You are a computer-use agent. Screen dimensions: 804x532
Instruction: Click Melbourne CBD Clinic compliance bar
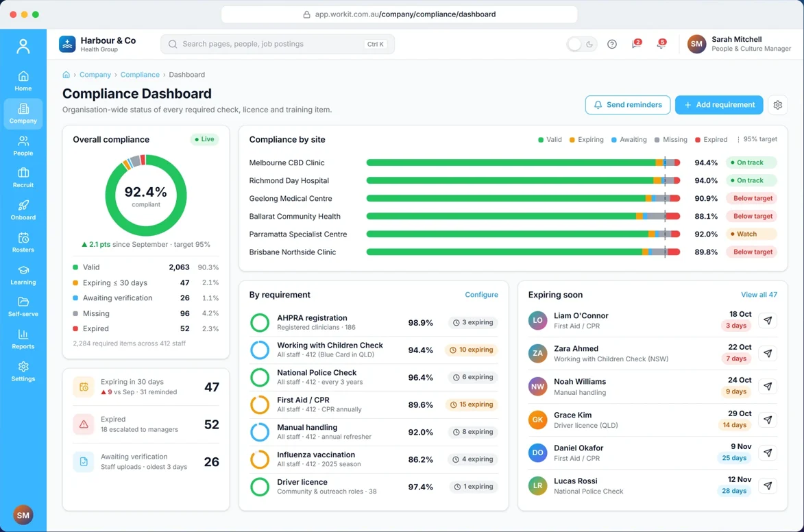pyautogui.click(x=523, y=162)
